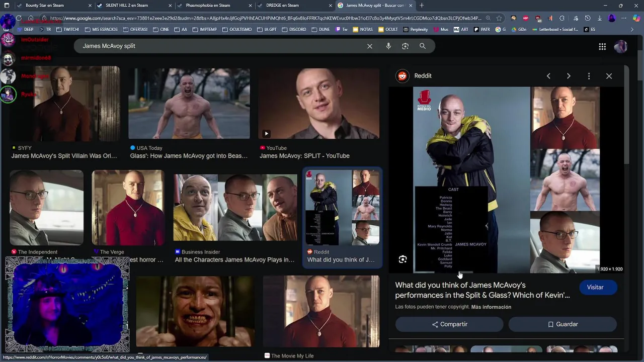Start voice search with microphone icon
Image resolution: width=644 pixels, height=362 pixels.
(388, 46)
